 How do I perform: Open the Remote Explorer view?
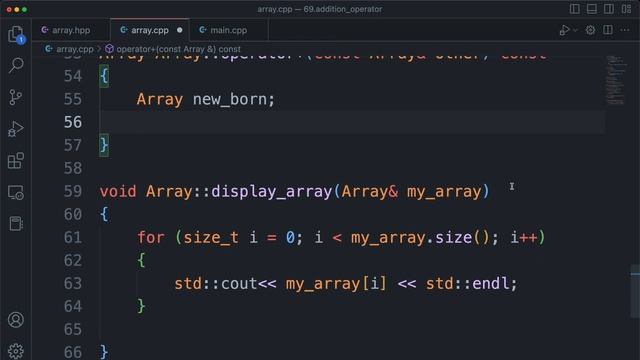pyautogui.click(x=16, y=192)
